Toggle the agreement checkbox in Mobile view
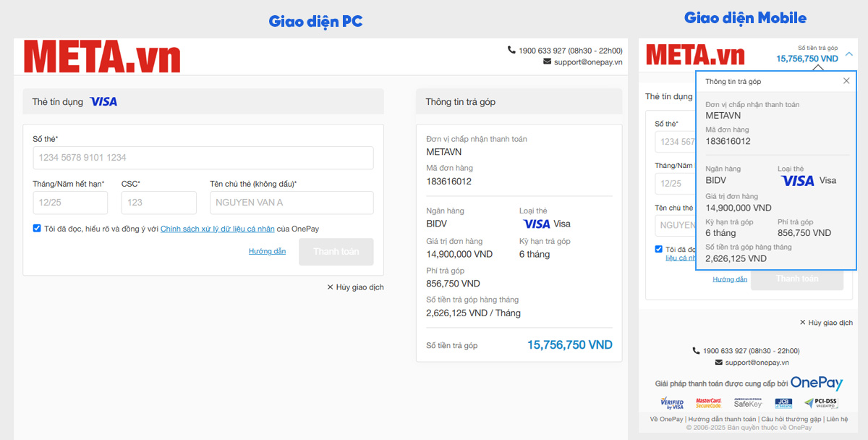 pyautogui.click(x=659, y=249)
